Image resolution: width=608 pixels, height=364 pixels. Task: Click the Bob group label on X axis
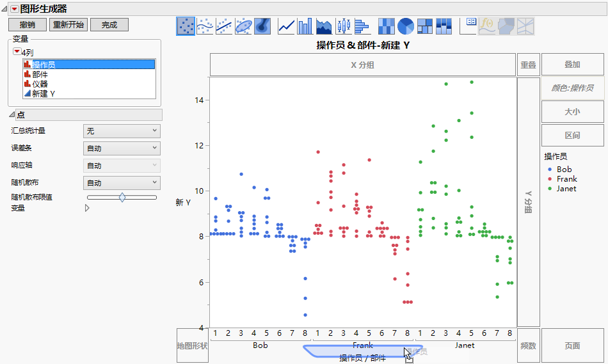(260, 345)
